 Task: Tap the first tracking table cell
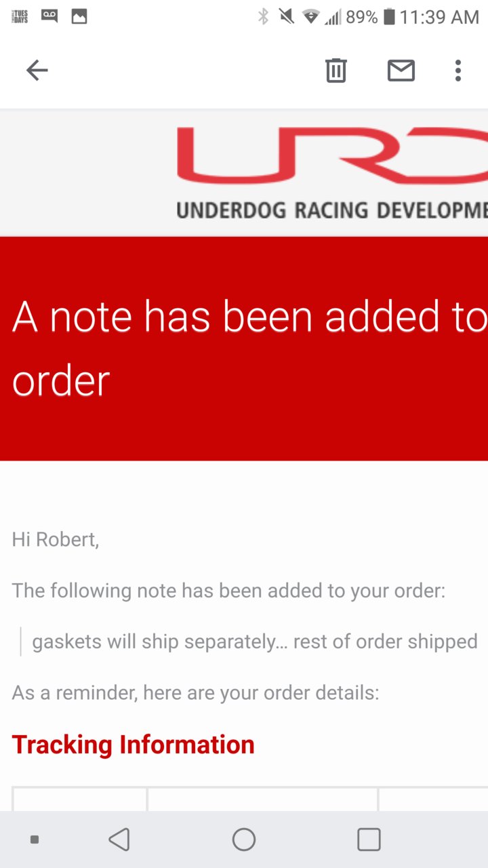pos(79,799)
